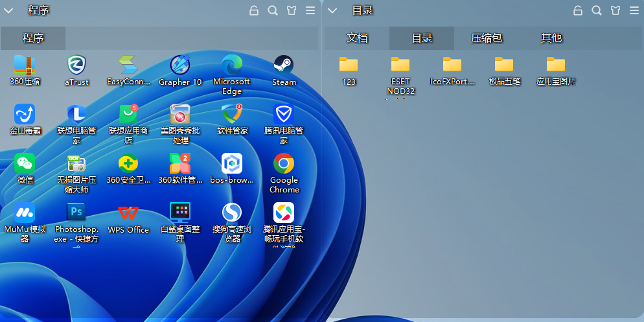The height and width of the screenshot is (322, 644).
Task: Open the 目录 panel hamburger menu
Action: coord(634,10)
